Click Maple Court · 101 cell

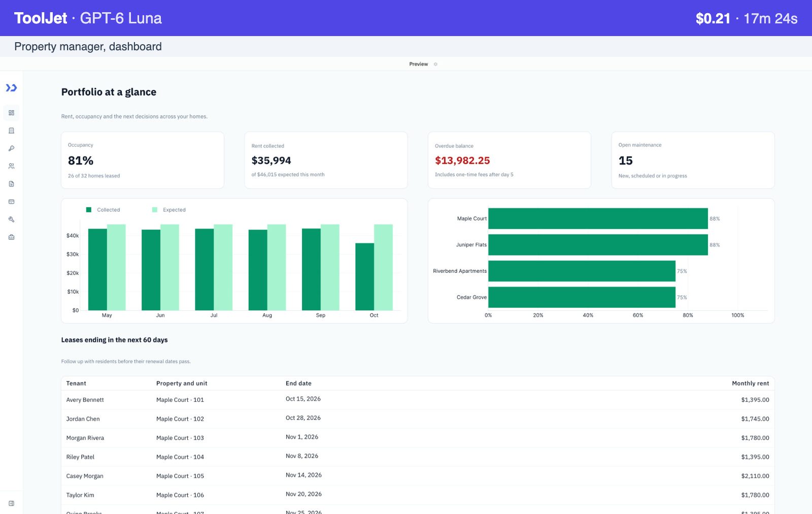180,400
